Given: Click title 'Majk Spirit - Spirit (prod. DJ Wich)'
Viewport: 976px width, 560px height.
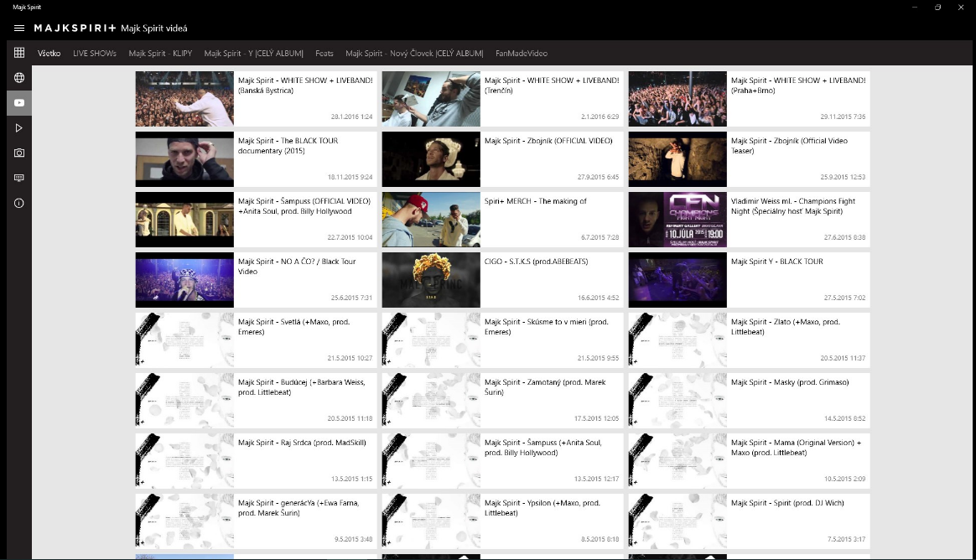Looking at the screenshot, I should click(787, 503).
